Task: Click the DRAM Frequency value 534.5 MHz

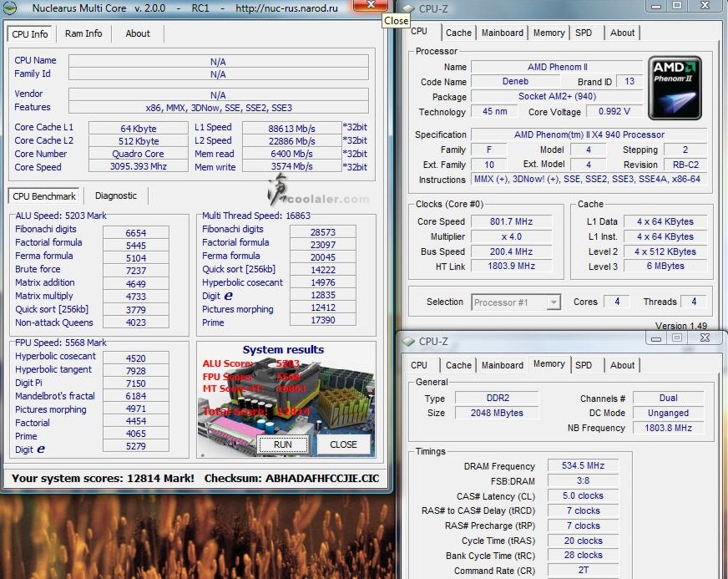Action: click(x=583, y=465)
